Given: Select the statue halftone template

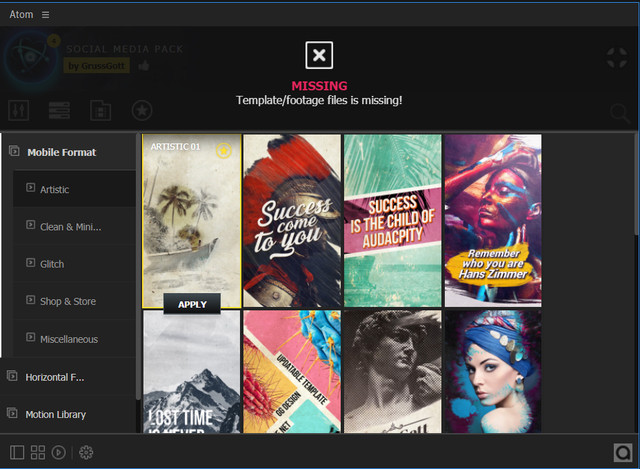Looking at the screenshot, I should 393,371.
